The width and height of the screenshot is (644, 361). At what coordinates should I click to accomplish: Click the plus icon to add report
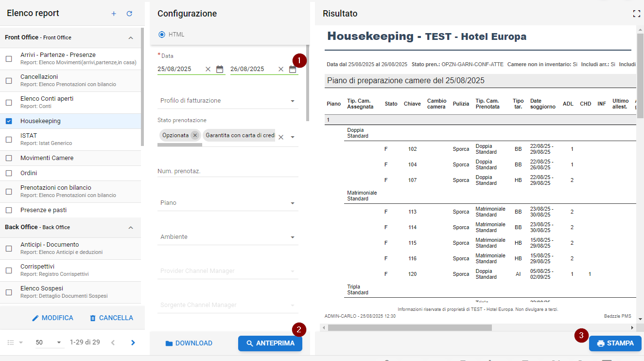point(114,14)
